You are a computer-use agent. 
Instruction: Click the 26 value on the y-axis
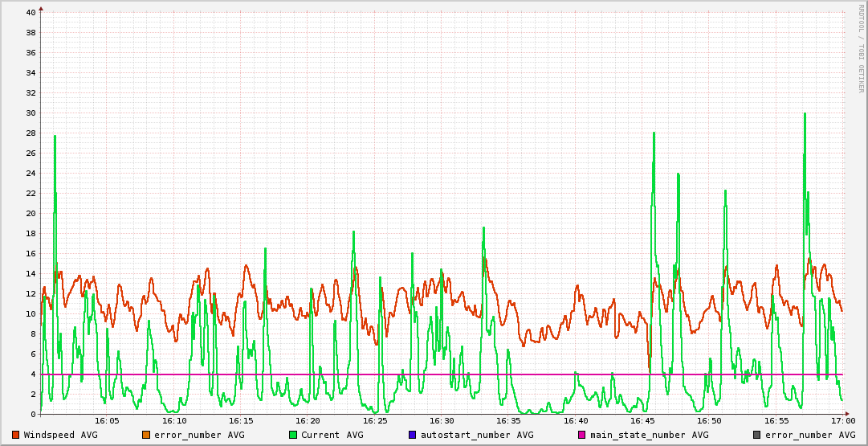[x=31, y=153]
